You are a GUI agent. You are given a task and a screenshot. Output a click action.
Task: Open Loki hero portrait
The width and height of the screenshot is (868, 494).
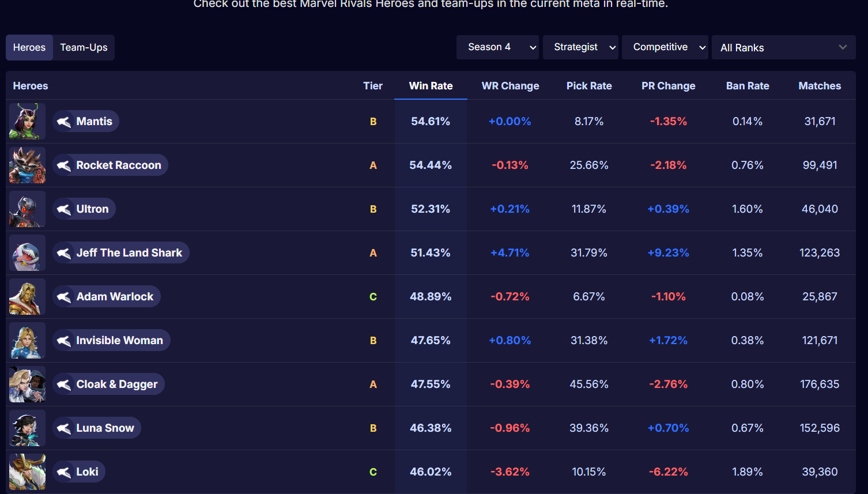[x=27, y=472]
